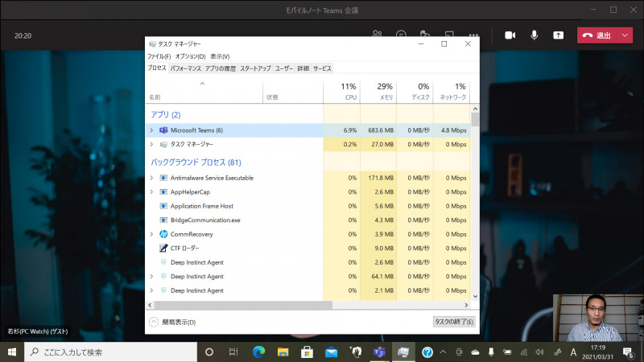Click the vertical scrollbar up arrow
Viewport: 644px width, 362px height.
point(475,109)
